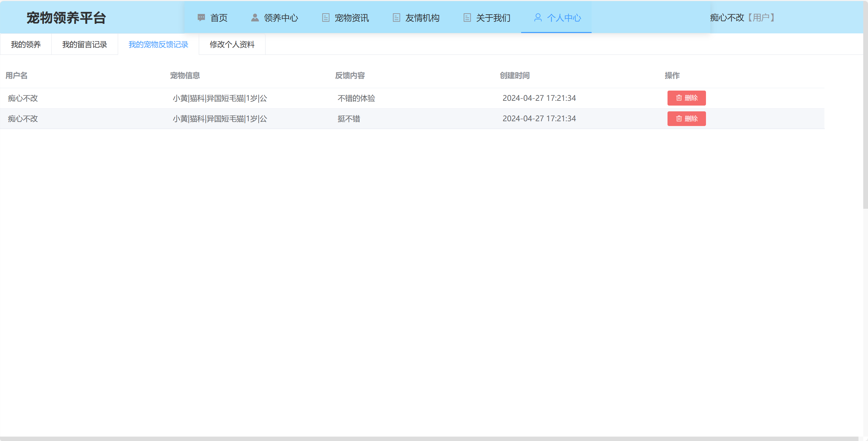Click the user outline icon beside 个人中心
The width and height of the screenshot is (868, 441).
click(538, 18)
